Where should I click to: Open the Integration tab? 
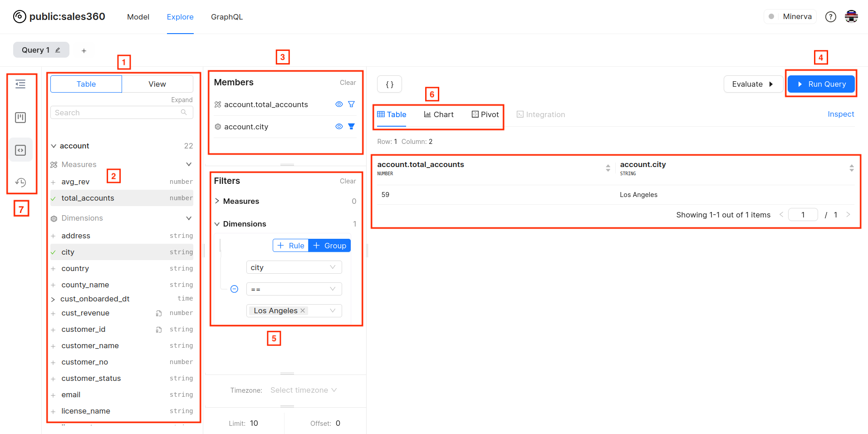[x=541, y=114]
